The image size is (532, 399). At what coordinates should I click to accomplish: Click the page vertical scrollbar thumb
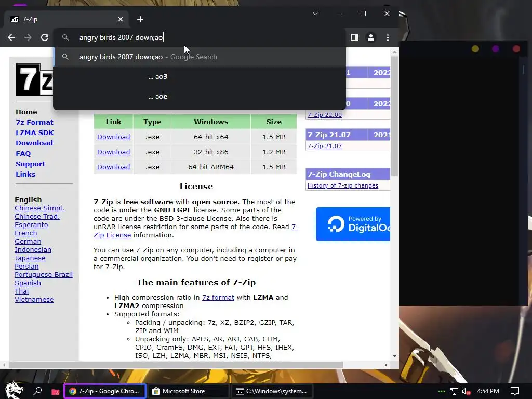click(395, 116)
